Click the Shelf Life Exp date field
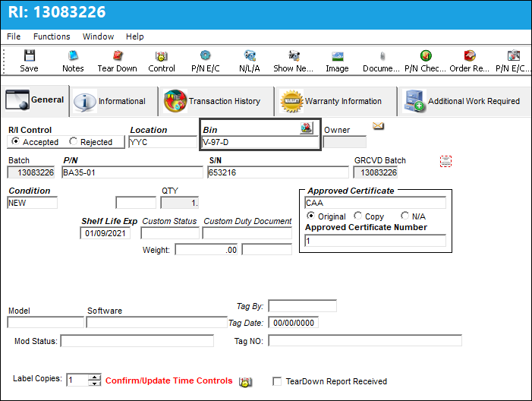This screenshot has width=532, height=401. point(105,233)
